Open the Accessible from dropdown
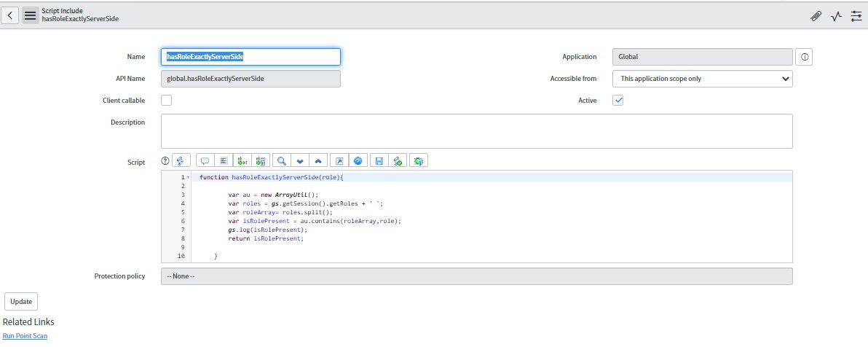Screen dimensions: 868x347 pos(702,79)
